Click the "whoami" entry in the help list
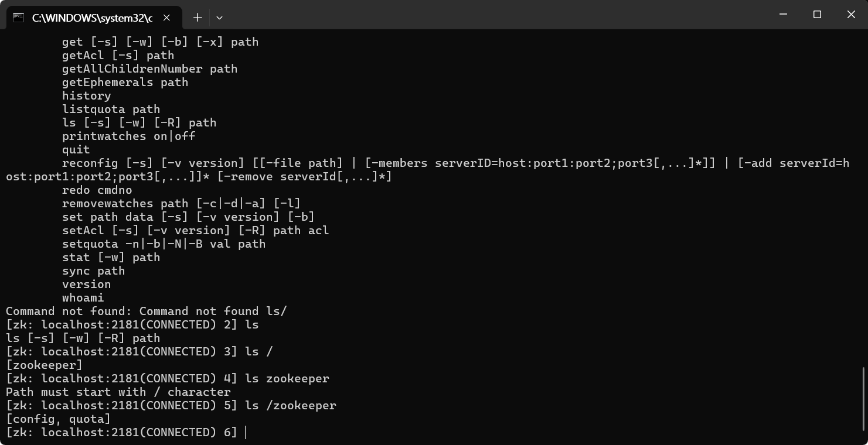 pos(83,298)
